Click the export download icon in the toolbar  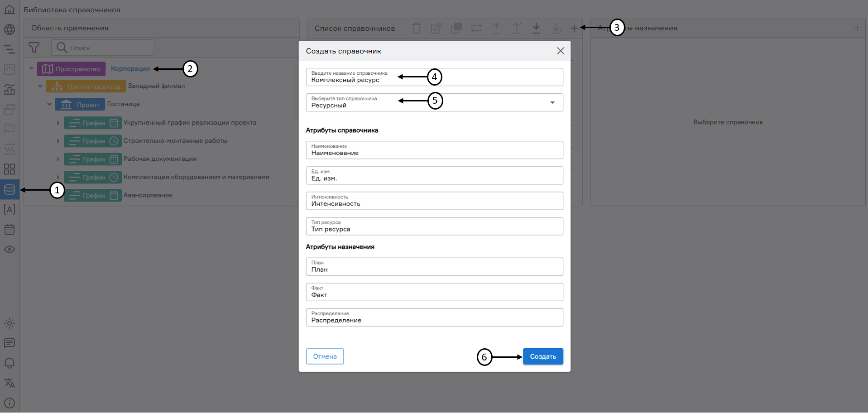tap(536, 28)
